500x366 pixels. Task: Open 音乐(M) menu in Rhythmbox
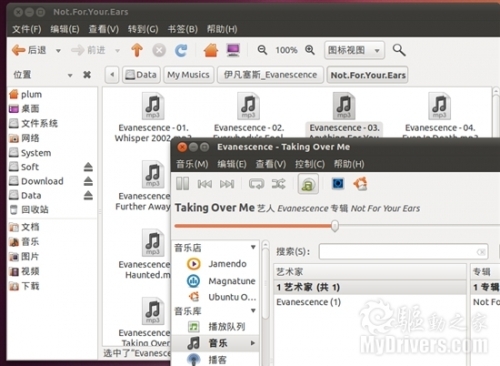click(192, 164)
